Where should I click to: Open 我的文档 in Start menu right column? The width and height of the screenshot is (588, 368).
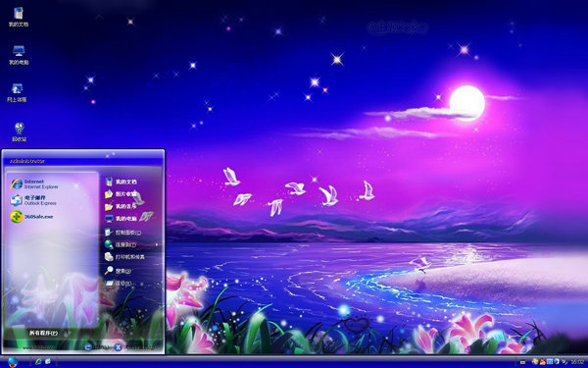pyautogui.click(x=121, y=182)
